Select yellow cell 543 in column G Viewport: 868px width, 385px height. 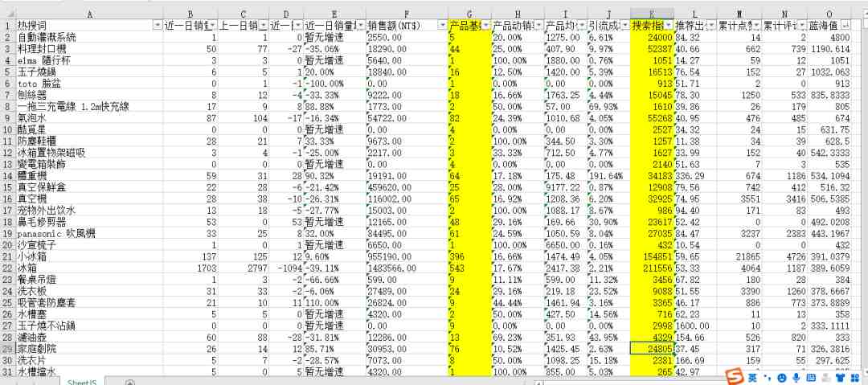click(x=469, y=268)
